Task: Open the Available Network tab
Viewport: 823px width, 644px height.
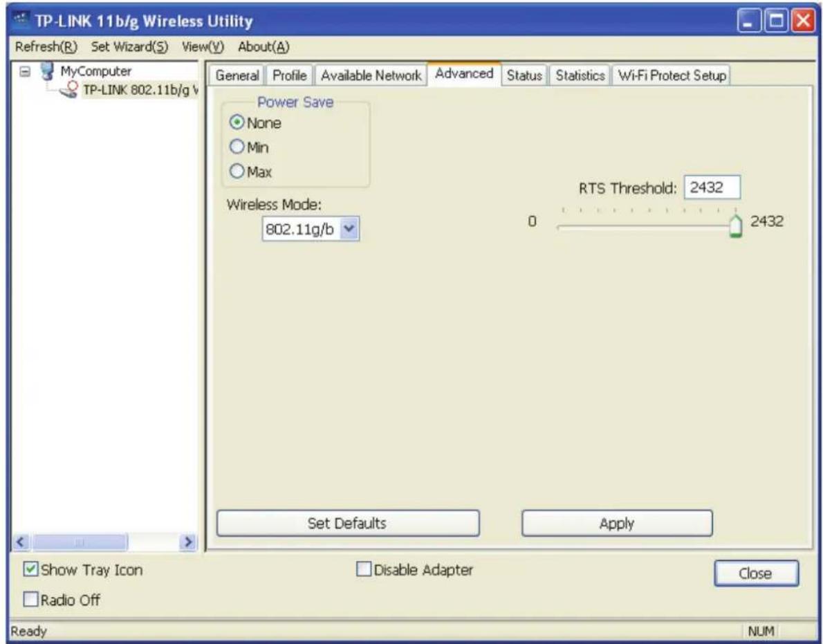Action: [371, 75]
